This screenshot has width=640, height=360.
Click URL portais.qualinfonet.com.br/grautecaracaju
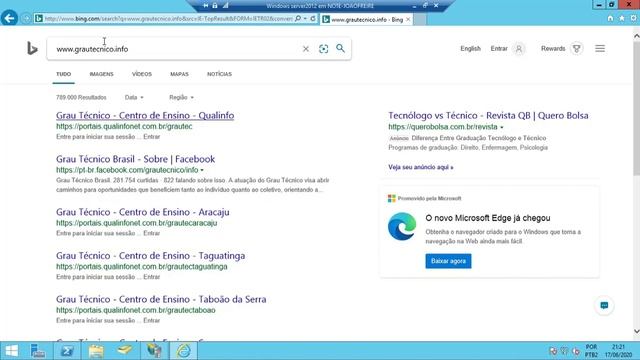coord(136,223)
